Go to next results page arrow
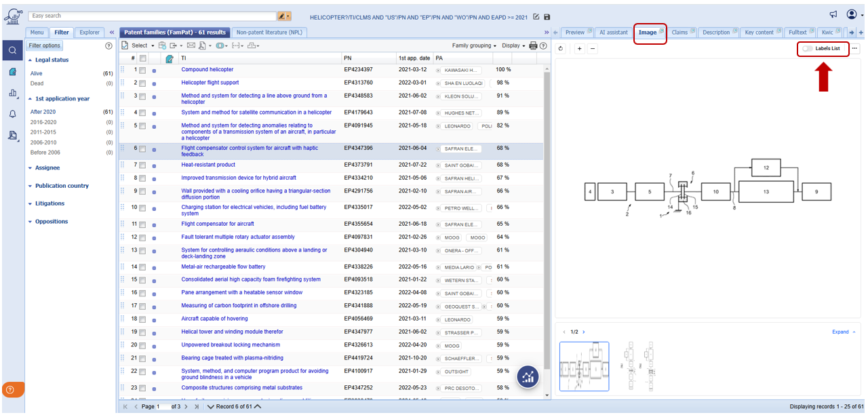Image resolution: width=868 pixels, height=415 pixels. tap(186, 406)
